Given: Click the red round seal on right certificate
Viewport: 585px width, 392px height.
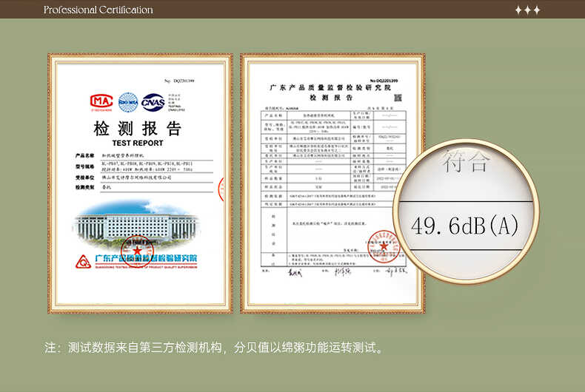Looking at the screenshot, I should [x=384, y=246].
